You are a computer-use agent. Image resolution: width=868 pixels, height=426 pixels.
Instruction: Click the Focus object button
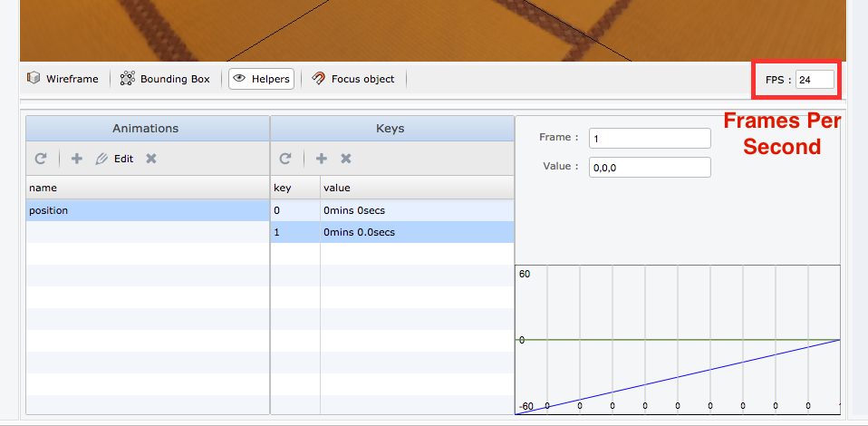click(353, 79)
